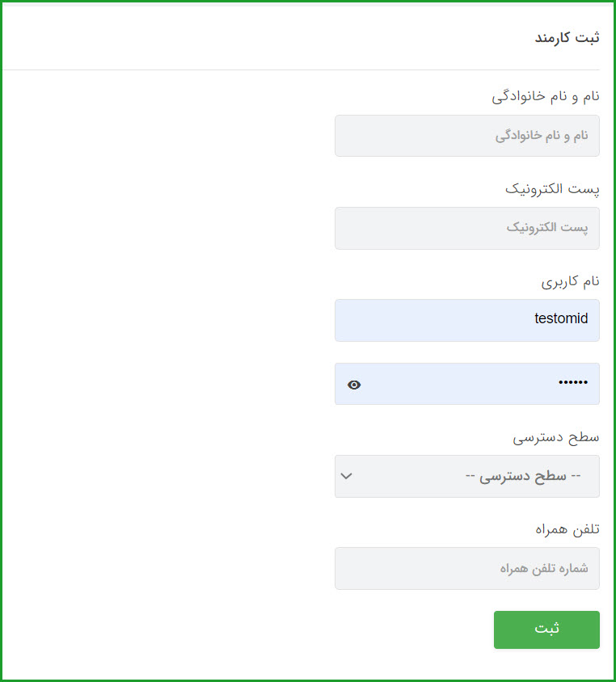This screenshot has height=682, width=616.
Task: Click the chevron arrow of سطح دسترسی select
Action: 346,476
